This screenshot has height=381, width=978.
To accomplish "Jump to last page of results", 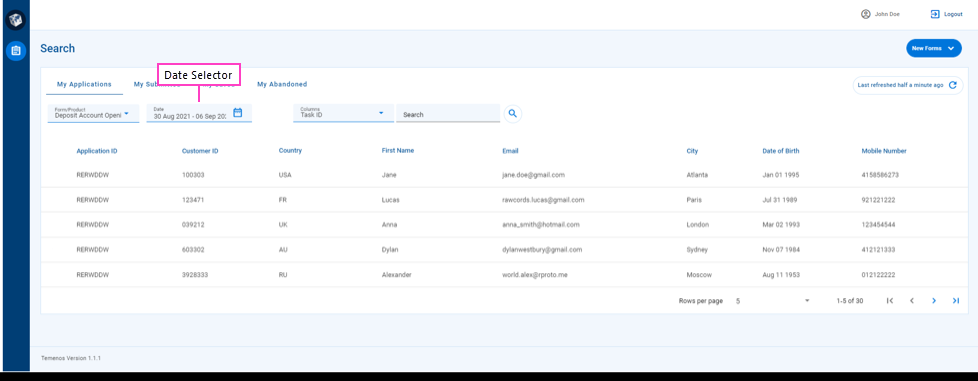I will point(956,301).
